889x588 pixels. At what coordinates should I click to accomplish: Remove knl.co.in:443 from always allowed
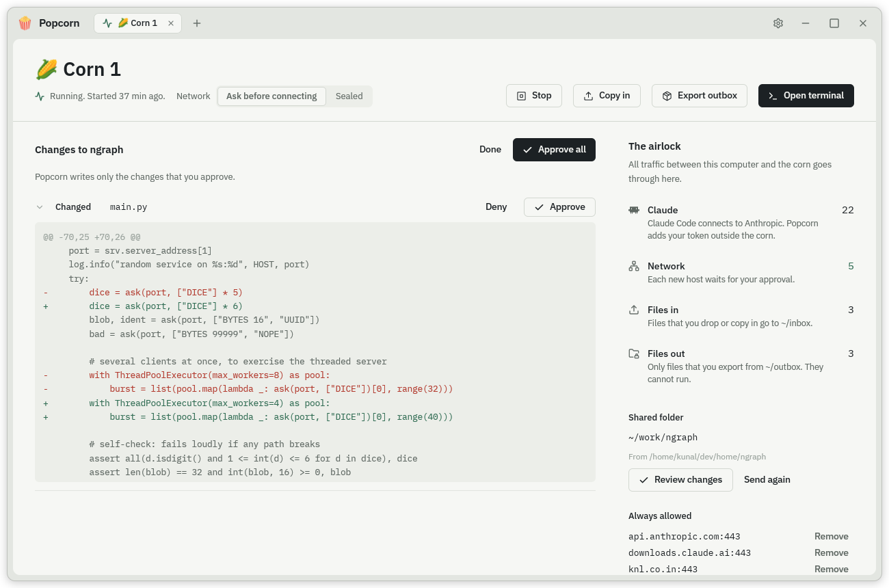click(832, 570)
